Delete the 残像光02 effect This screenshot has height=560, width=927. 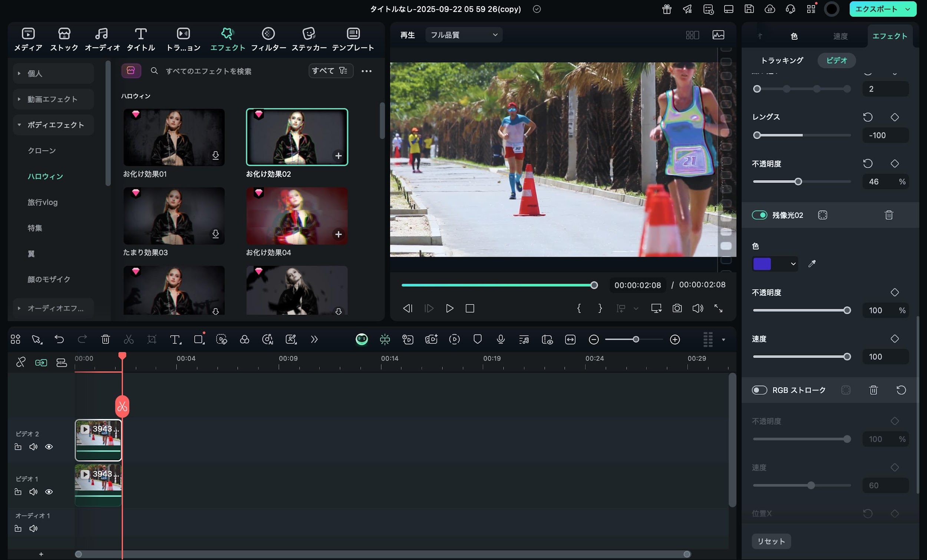(889, 215)
